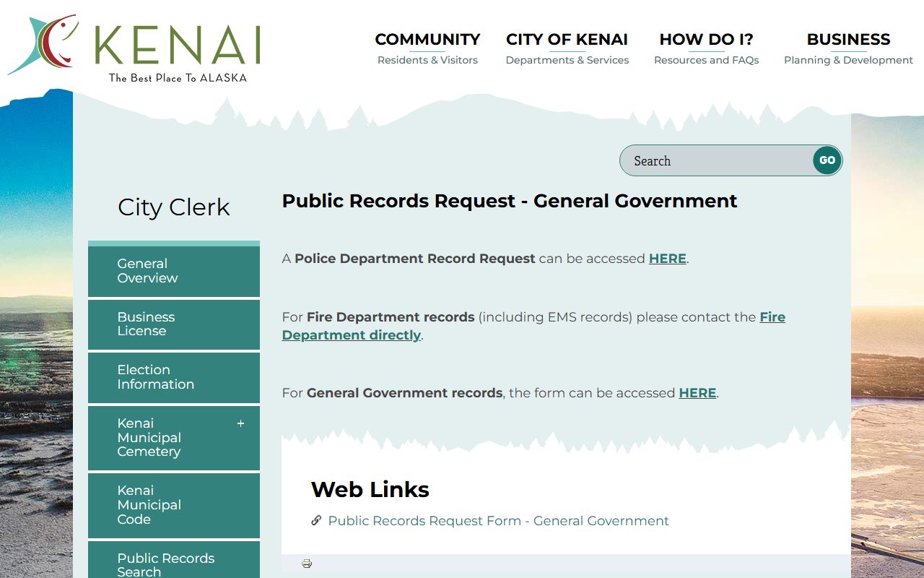Open the HOW DO I? menu
Image resolution: width=924 pixels, height=578 pixels.
(706, 48)
